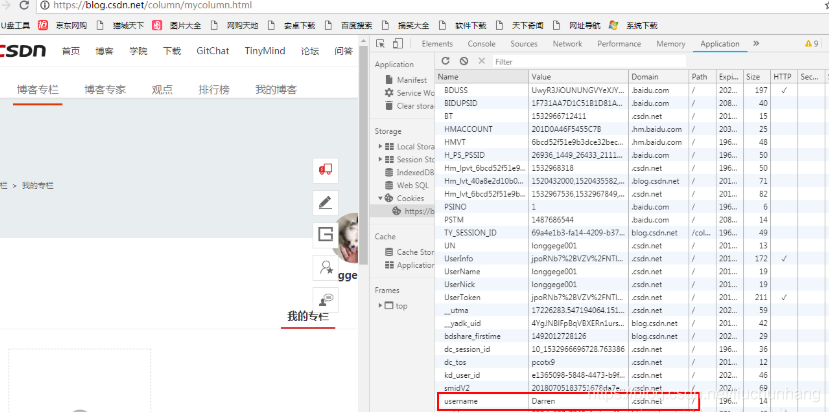829x412 pixels.
Task: Open the 下载 nav link
Action: pyautogui.click(x=172, y=51)
